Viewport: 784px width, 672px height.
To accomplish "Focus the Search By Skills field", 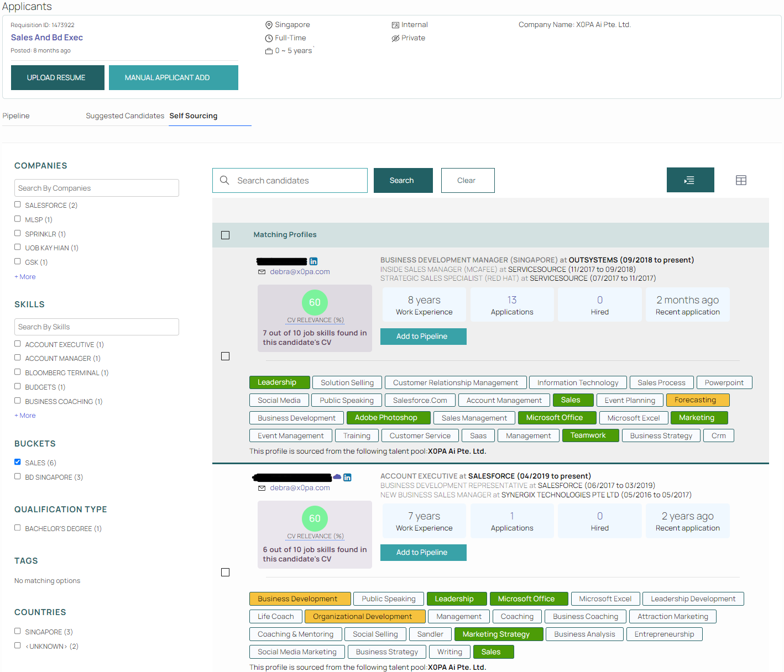I will point(97,327).
